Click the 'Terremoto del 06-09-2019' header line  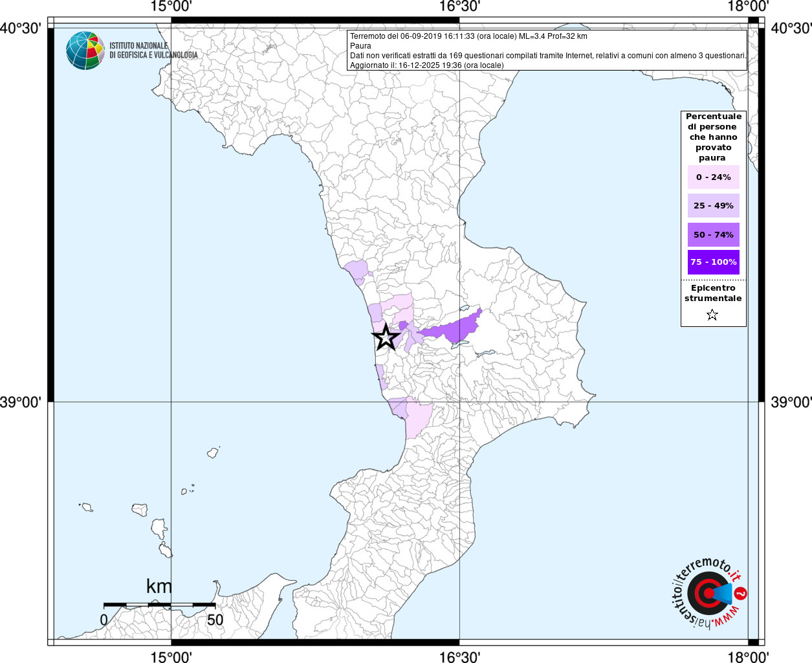pos(468,36)
